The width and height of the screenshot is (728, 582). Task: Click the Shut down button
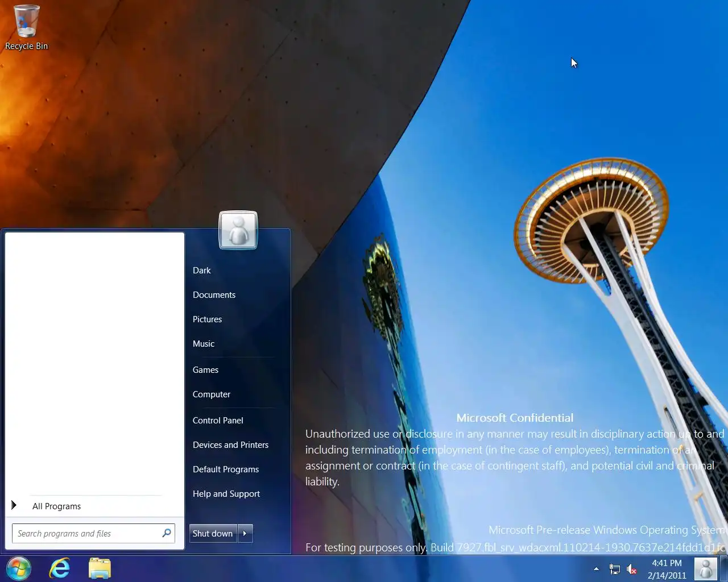(213, 534)
